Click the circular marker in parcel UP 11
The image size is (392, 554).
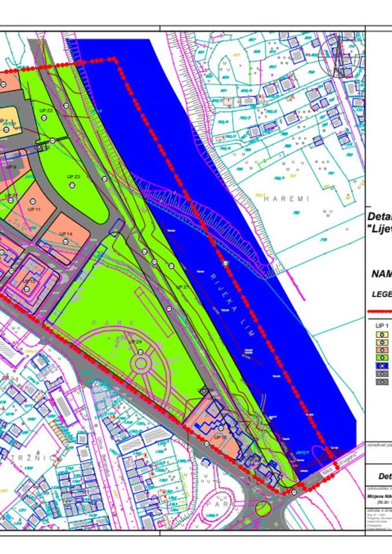(33, 199)
